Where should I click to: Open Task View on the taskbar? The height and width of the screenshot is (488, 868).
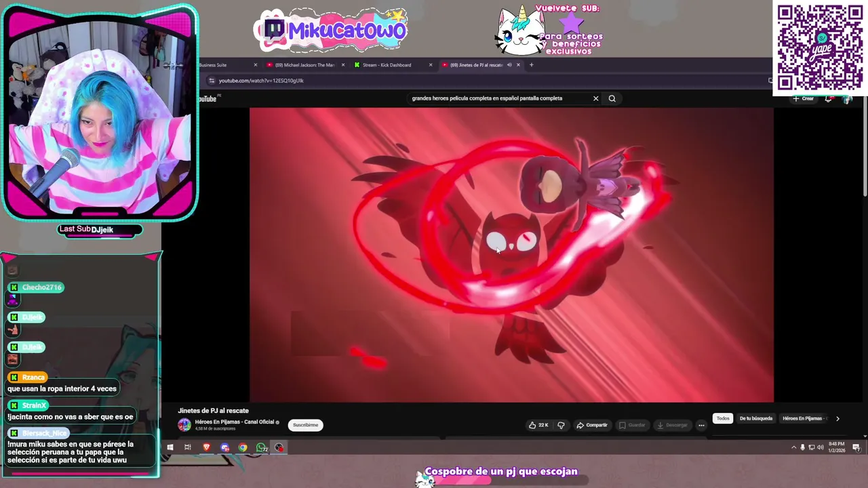tap(188, 447)
